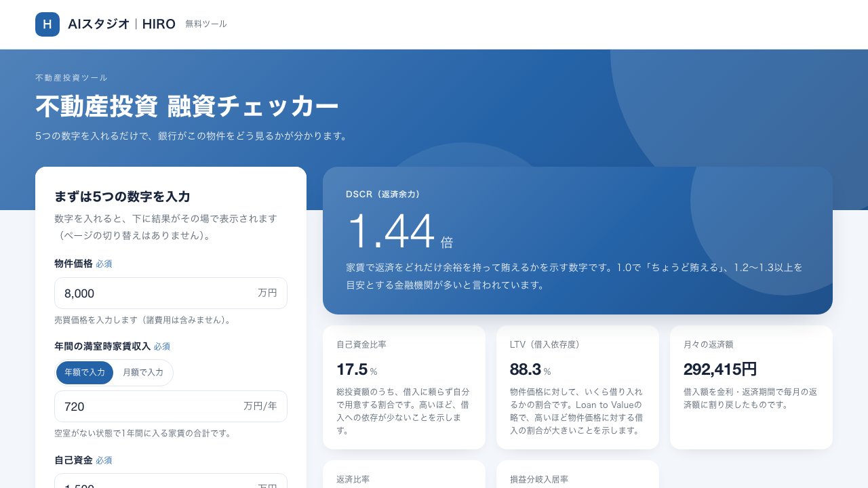Image resolution: width=868 pixels, height=488 pixels.
Task: Click the まずは5つの数字を入力 form heading
Action: [x=122, y=197]
